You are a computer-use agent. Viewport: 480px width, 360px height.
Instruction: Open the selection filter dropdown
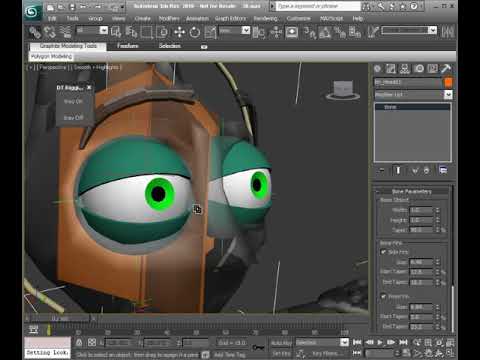92,31
